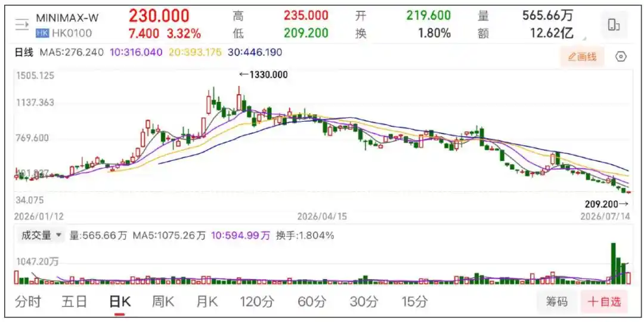Viewport: 644px width, 322px height.
Task: Click the 画线 draw-line pencil button
Action: (x=582, y=57)
